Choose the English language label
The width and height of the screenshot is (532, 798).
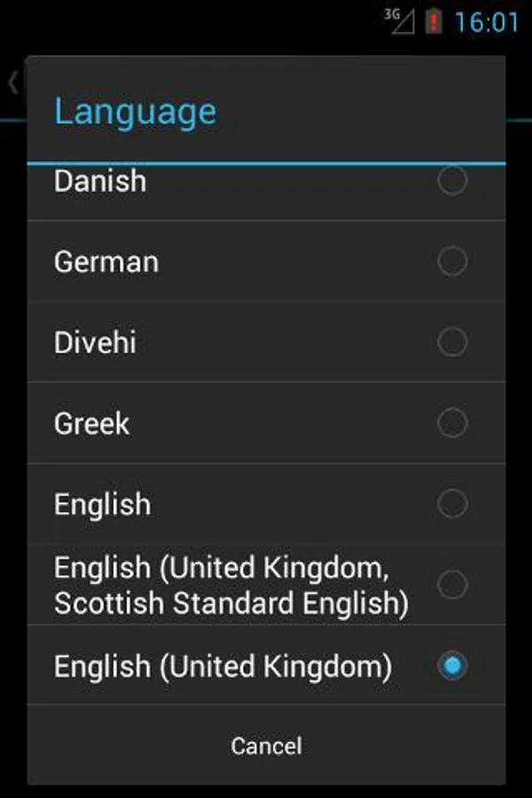point(102,504)
